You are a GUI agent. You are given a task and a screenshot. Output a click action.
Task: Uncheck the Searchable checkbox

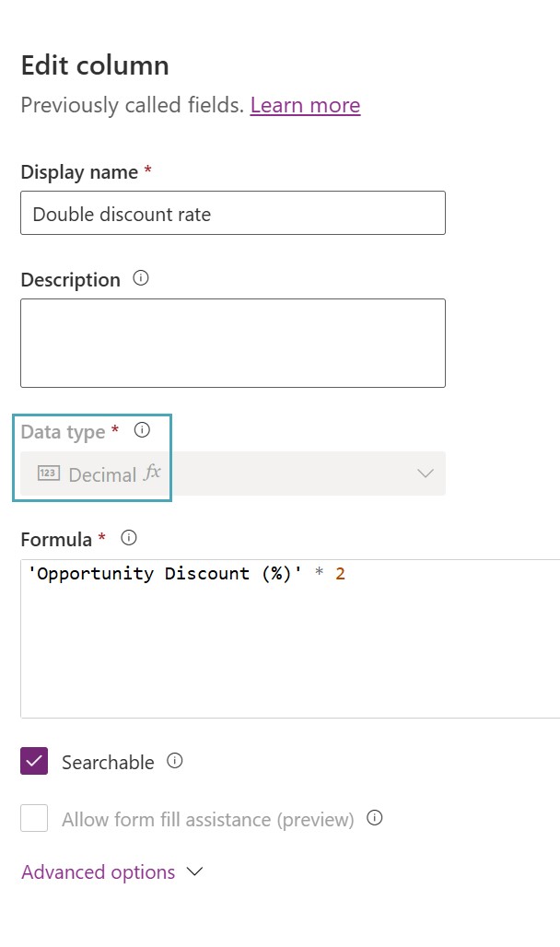(x=34, y=761)
